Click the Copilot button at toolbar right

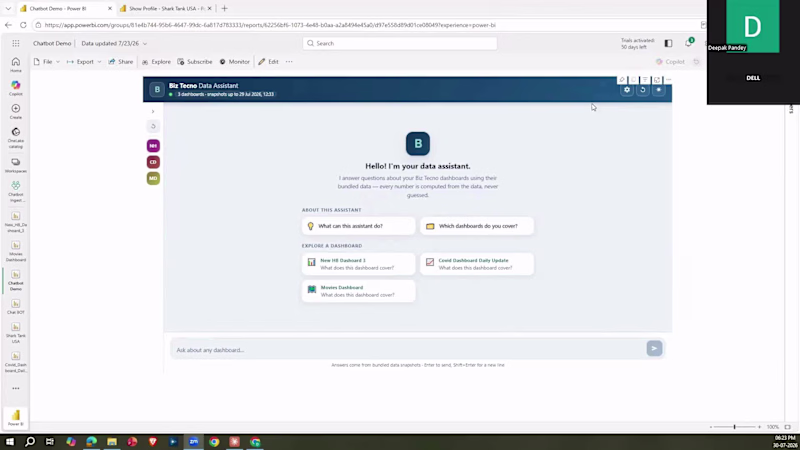pos(670,62)
